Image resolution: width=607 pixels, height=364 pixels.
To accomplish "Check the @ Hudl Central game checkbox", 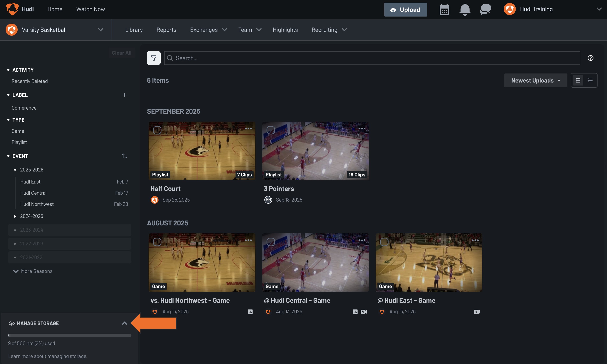I will pos(271,242).
